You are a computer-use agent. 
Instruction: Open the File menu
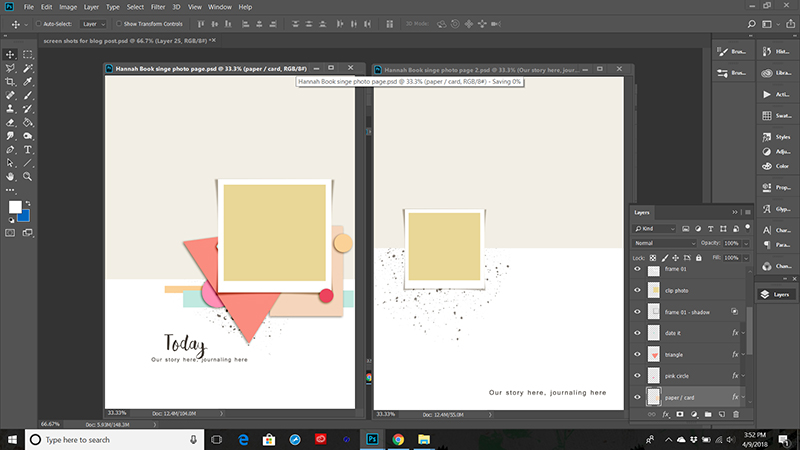click(29, 7)
